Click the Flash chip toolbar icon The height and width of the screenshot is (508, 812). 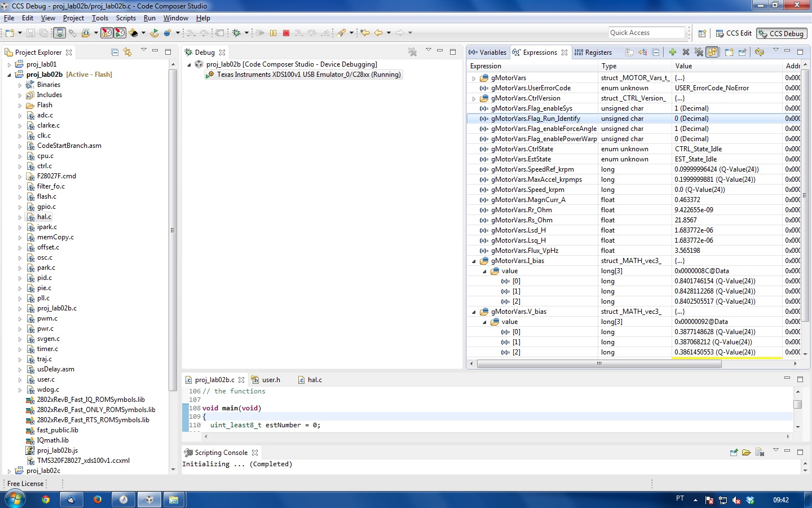click(x=133, y=33)
